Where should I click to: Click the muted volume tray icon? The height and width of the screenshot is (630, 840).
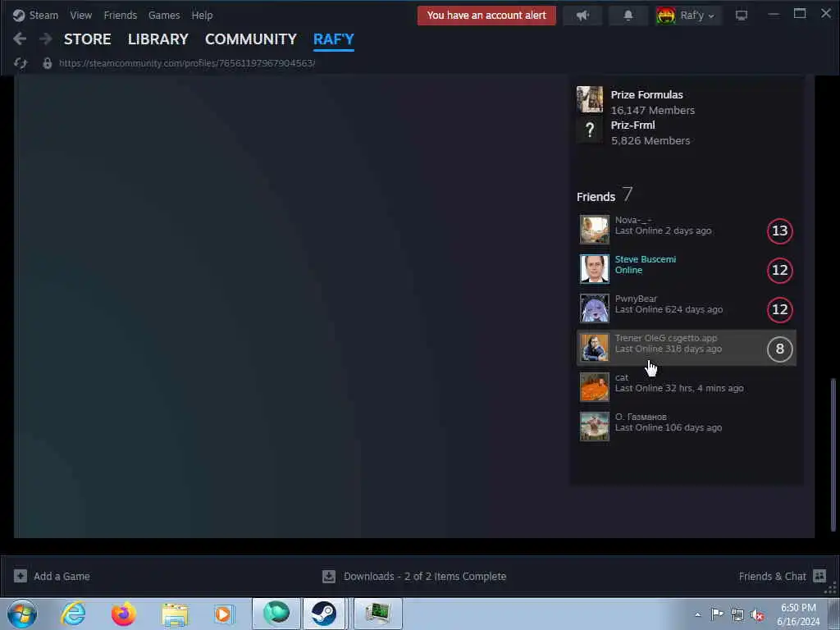point(757,614)
